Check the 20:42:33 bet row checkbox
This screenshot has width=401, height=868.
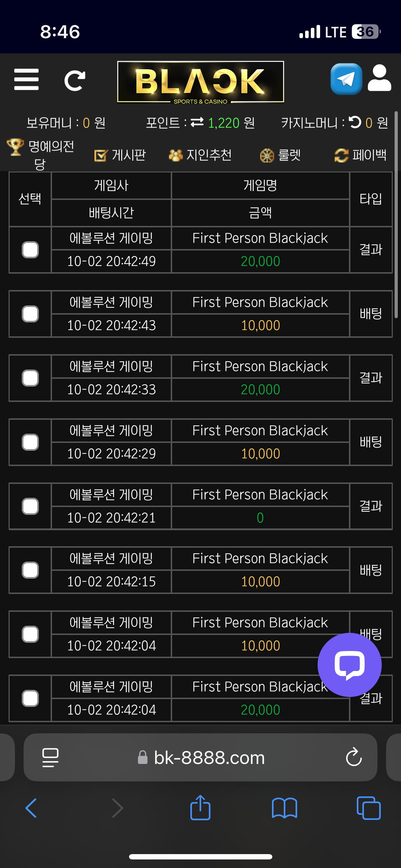point(30,378)
